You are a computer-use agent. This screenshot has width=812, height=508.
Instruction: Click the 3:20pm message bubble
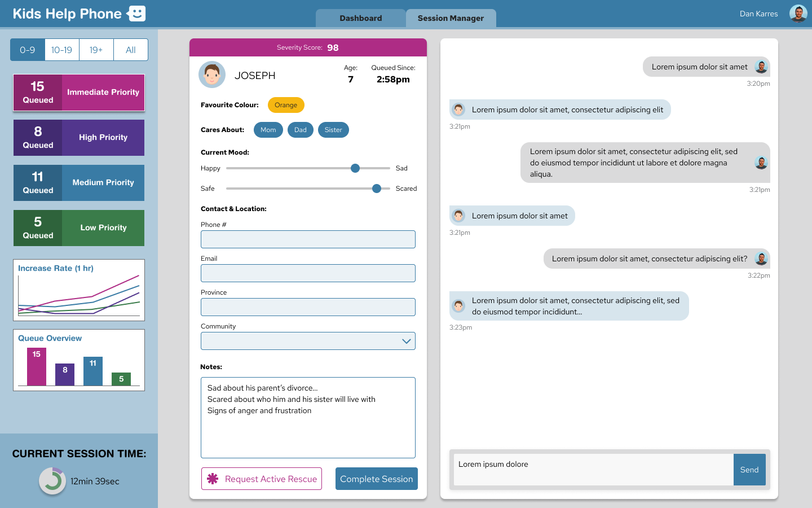pos(707,67)
